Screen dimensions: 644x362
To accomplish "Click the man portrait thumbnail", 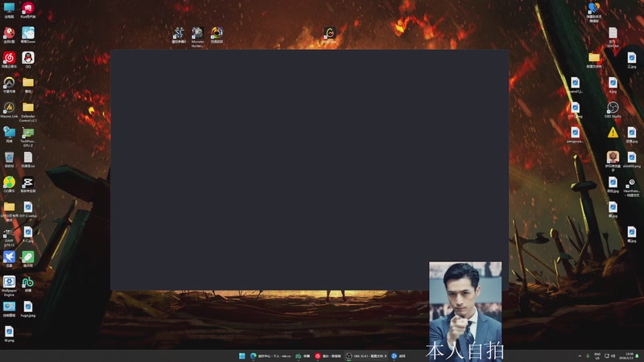I will coord(465,311).
